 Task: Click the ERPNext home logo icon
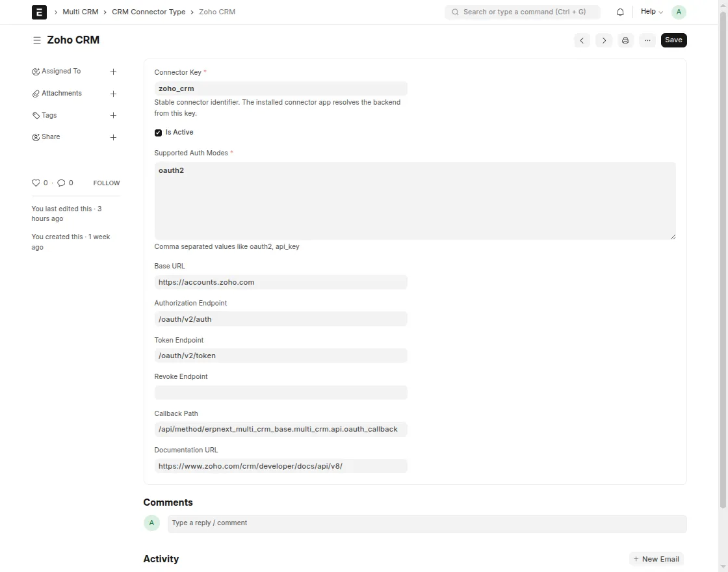[39, 12]
